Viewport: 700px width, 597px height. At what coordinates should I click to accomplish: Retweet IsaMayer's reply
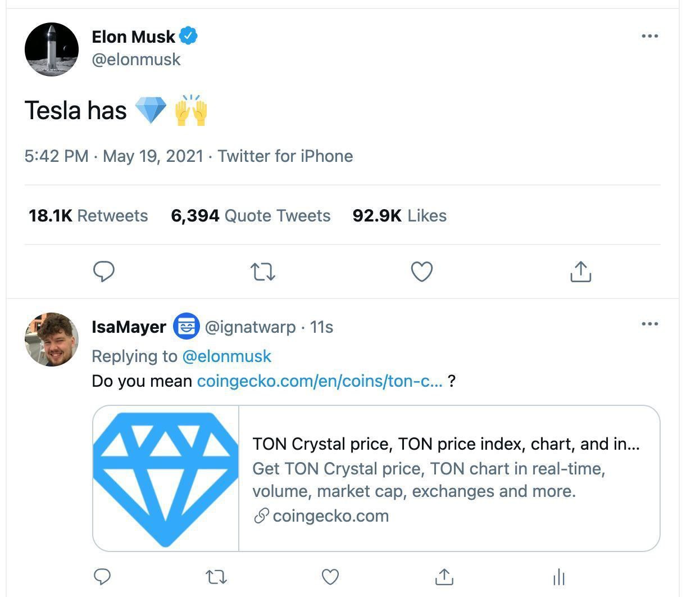(216, 577)
